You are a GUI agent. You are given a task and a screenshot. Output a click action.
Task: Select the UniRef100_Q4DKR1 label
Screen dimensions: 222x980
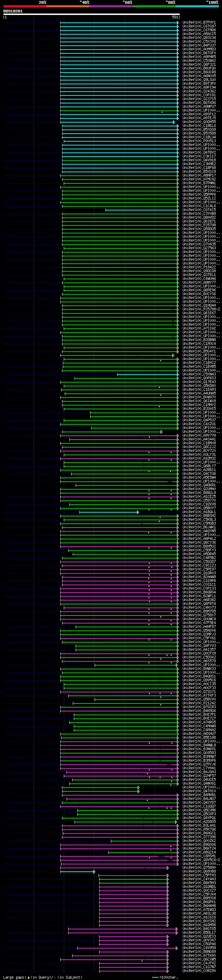199,485
